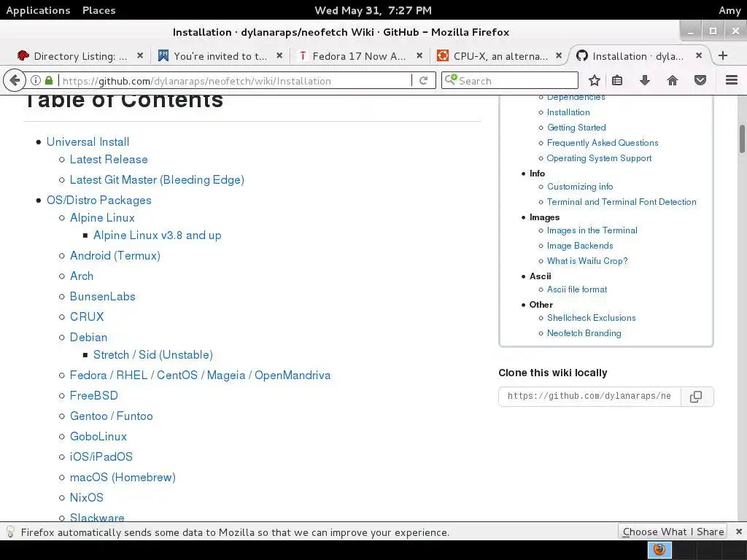Focus the URL address field
This screenshot has height=560, width=747.
(236, 81)
